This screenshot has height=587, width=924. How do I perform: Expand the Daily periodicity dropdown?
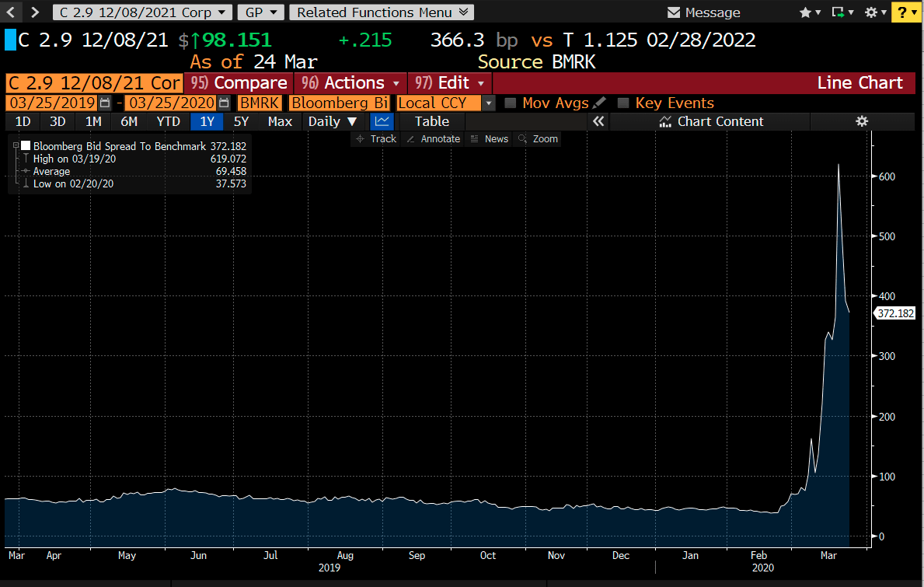[x=333, y=121]
